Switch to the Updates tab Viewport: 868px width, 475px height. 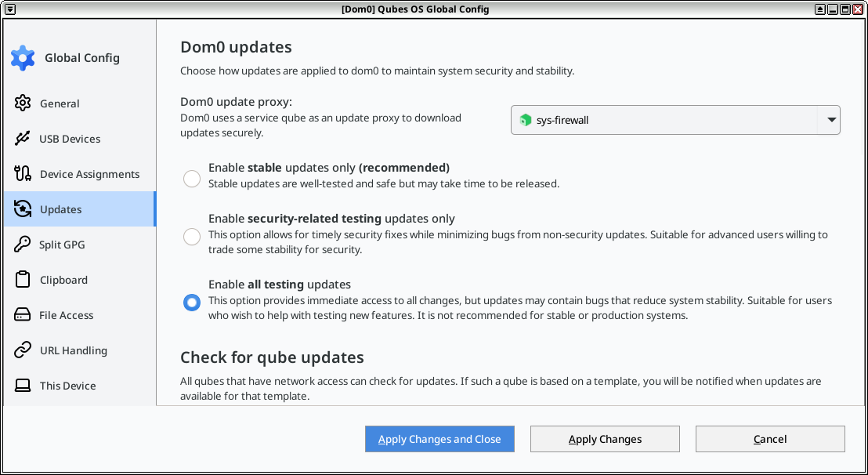[x=80, y=208]
